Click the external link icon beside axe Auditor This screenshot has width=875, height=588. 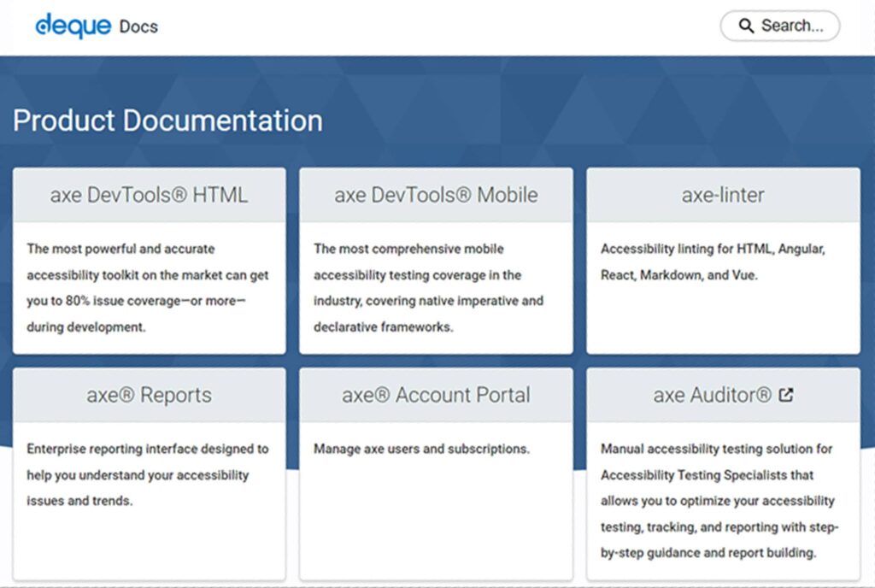[x=786, y=395]
